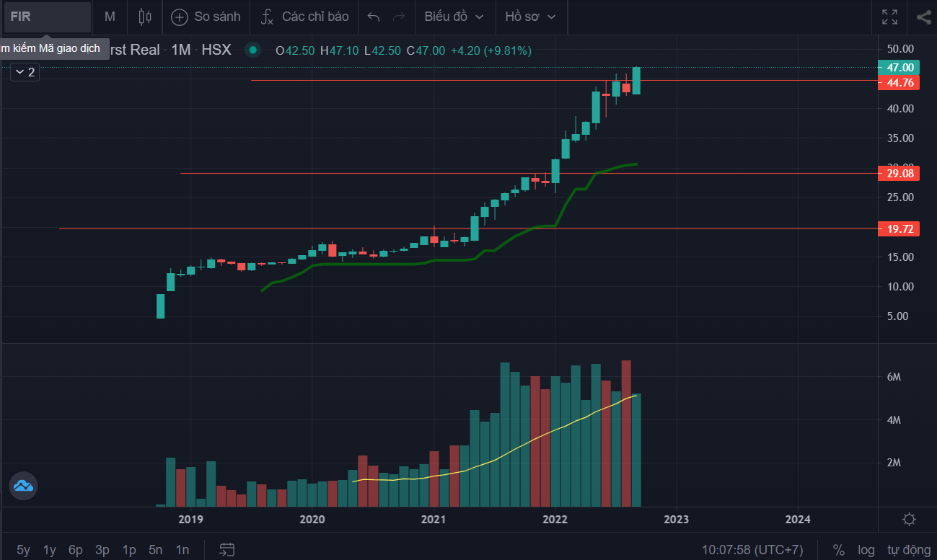Click the 2020 label on the time axis
The image size is (937, 560).
312,519
